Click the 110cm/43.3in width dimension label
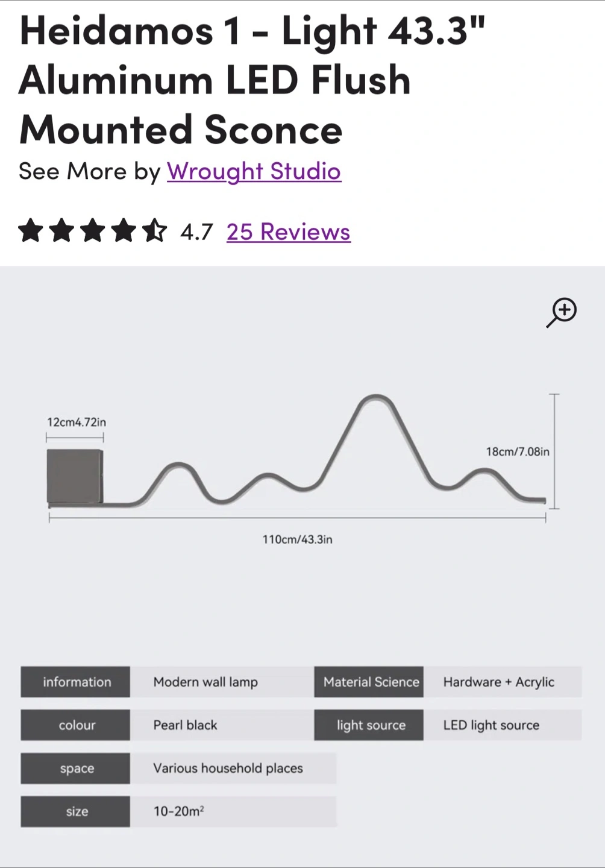Viewport: 605px width, 868px height. pos(297,539)
